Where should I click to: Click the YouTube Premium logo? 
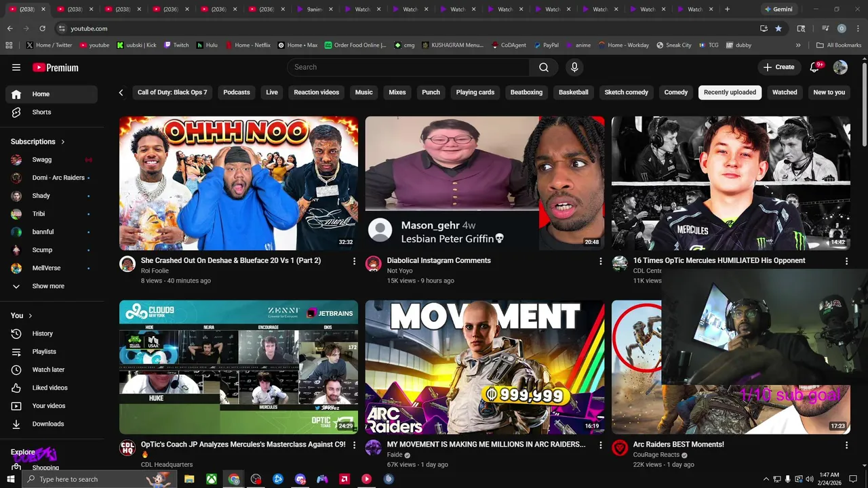[56, 67]
